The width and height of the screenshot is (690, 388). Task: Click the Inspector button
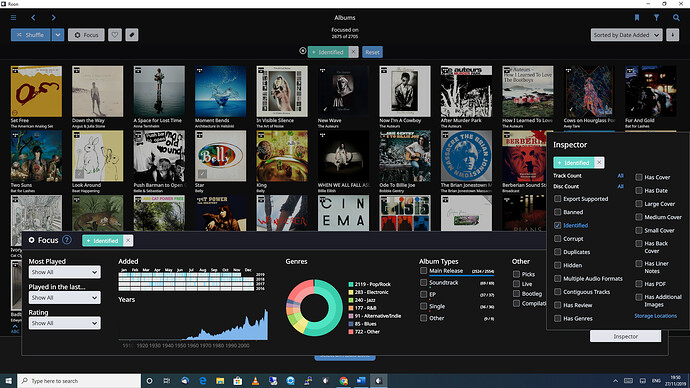625,336
